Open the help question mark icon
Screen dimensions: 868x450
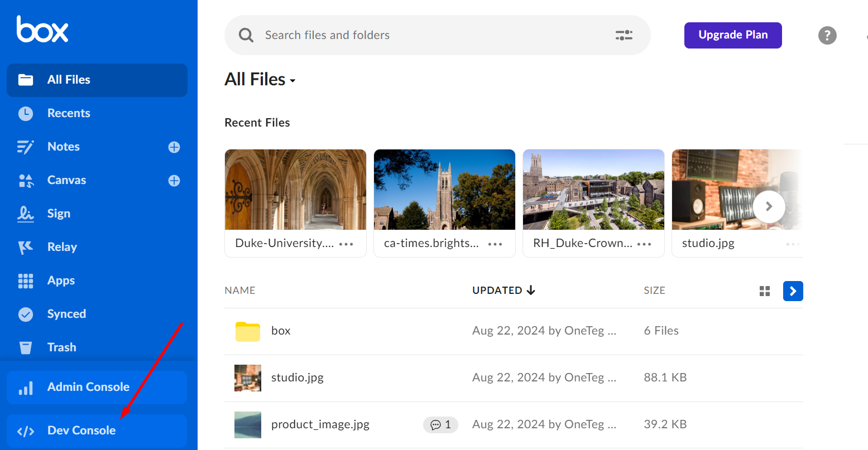tap(827, 35)
